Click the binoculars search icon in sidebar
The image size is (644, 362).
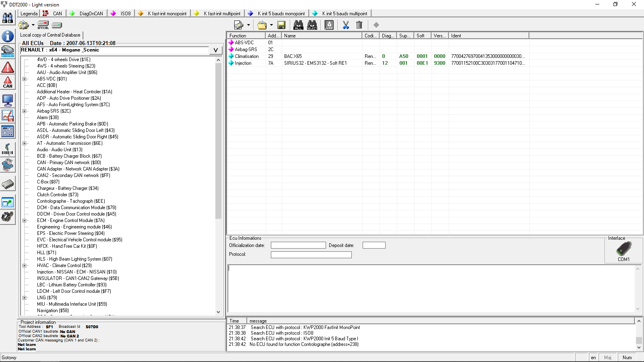pos(8,19)
